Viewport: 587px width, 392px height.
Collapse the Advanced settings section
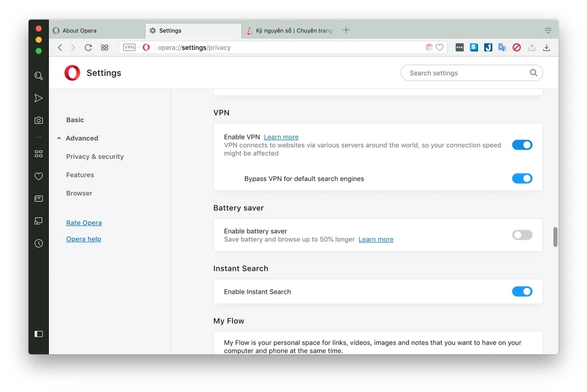point(59,138)
